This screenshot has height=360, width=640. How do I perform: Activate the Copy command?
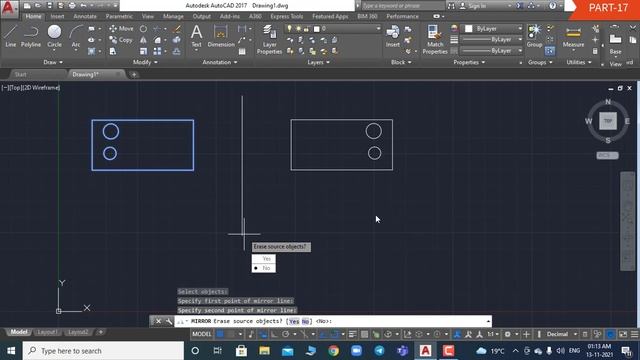click(121, 40)
